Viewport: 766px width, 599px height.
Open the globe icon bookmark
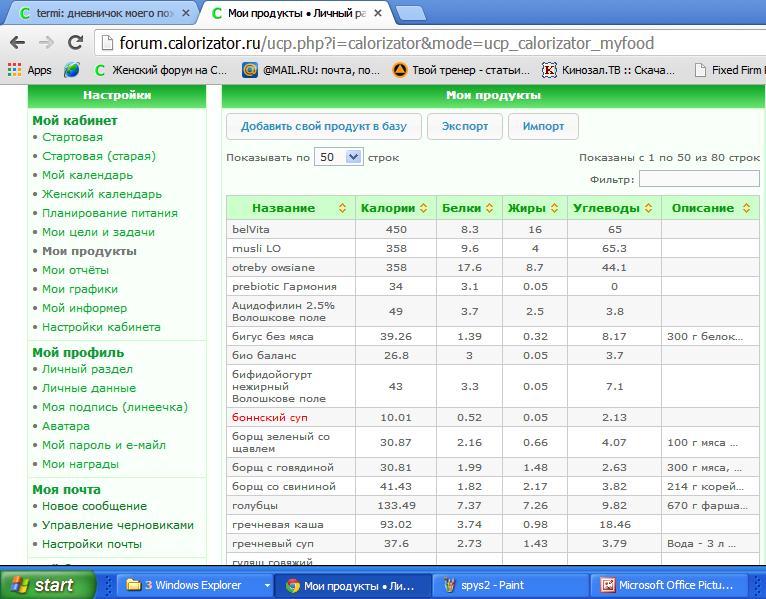click(x=72, y=70)
